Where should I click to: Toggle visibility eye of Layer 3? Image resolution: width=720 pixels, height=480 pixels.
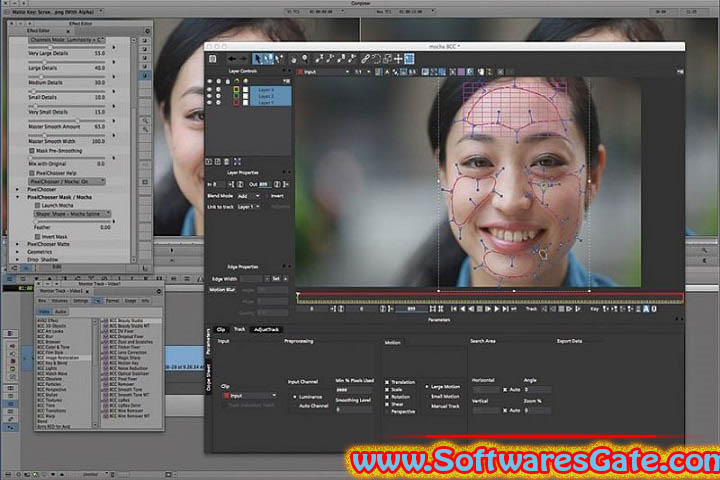tap(210, 90)
